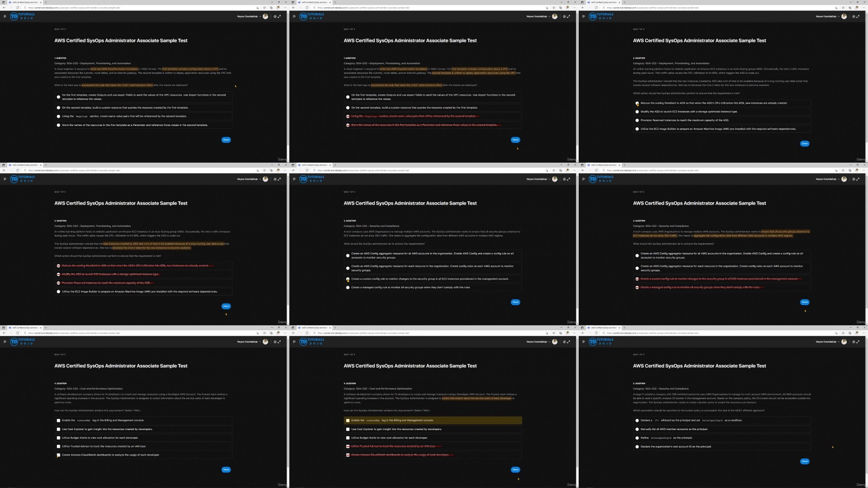Click Check in Q4 window without crossed-out options
The width and height of the screenshot is (868, 488).
tap(226, 470)
